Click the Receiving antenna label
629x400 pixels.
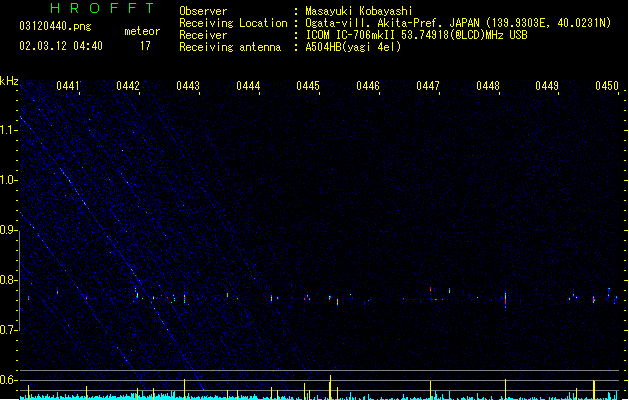click(230, 47)
